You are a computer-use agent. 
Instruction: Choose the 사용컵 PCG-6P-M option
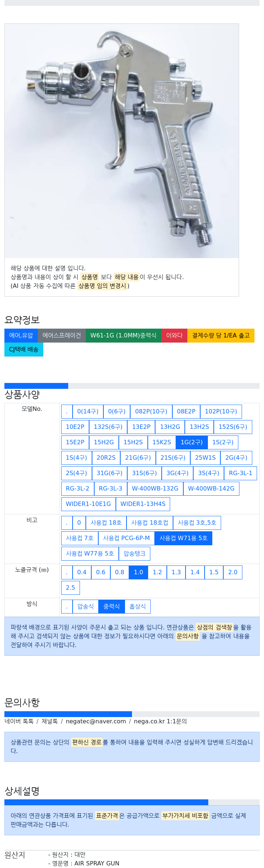pos(126,538)
